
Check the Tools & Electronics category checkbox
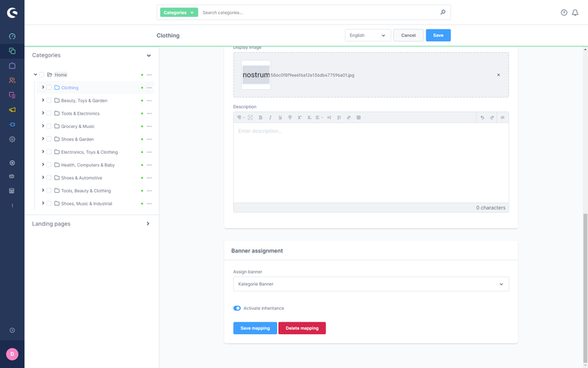pyautogui.click(x=49, y=113)
